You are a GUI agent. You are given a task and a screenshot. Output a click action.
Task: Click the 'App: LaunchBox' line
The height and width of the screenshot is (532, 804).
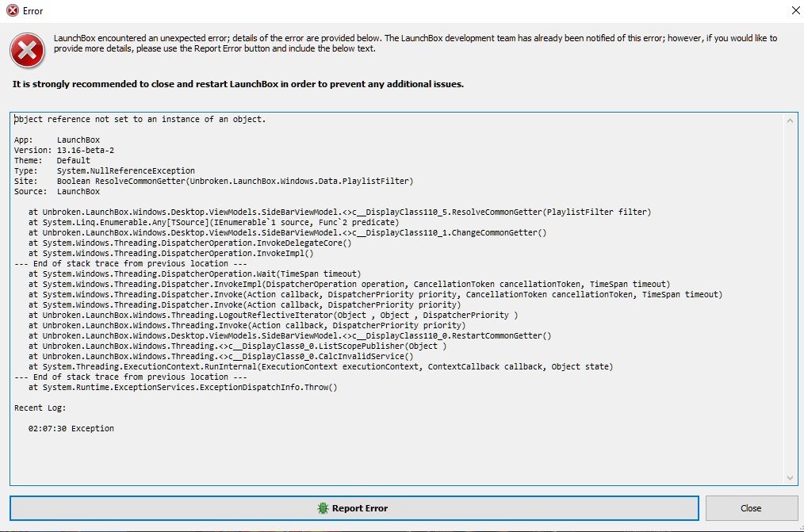point(57,140)
